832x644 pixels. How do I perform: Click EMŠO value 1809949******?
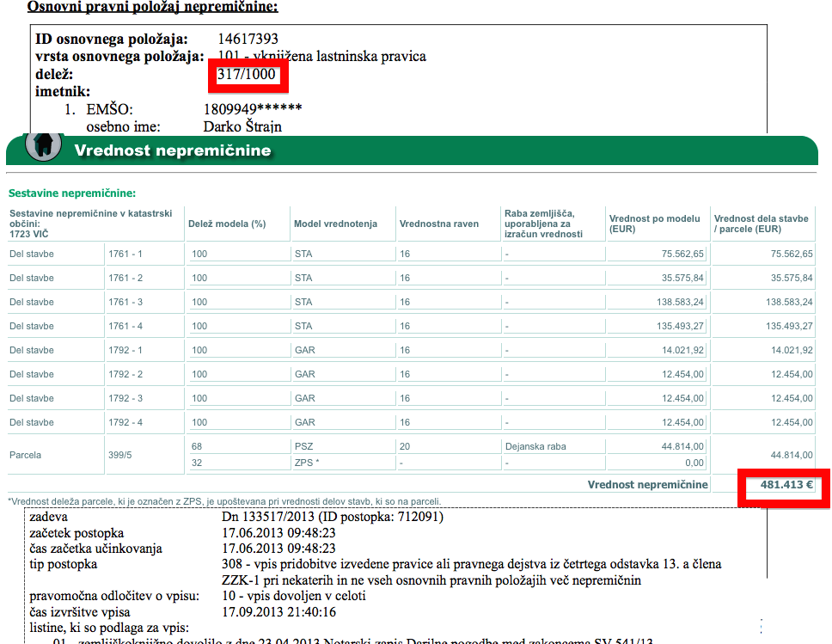click(x=253, y=109)
